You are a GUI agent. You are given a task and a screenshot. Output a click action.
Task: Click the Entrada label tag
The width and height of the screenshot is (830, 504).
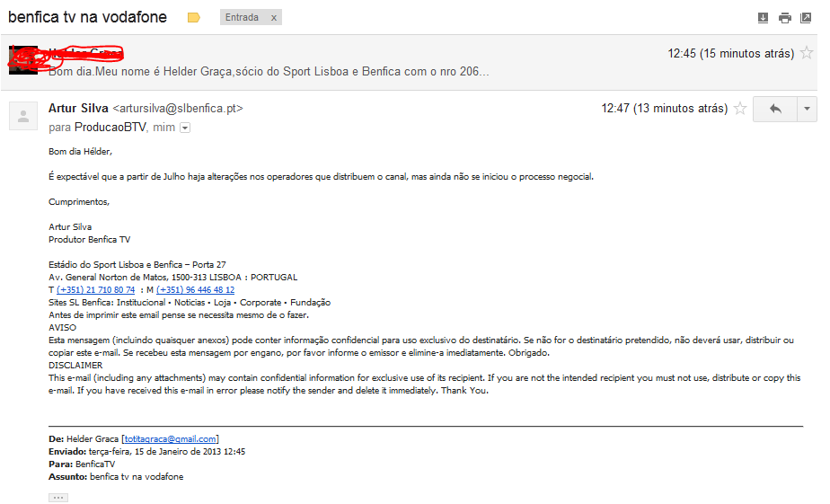241,18
